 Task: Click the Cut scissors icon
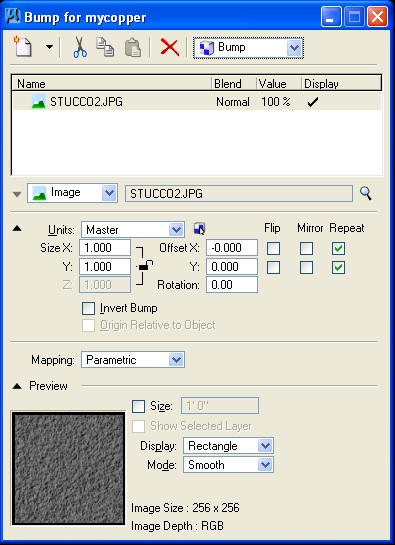click(80, 47)
